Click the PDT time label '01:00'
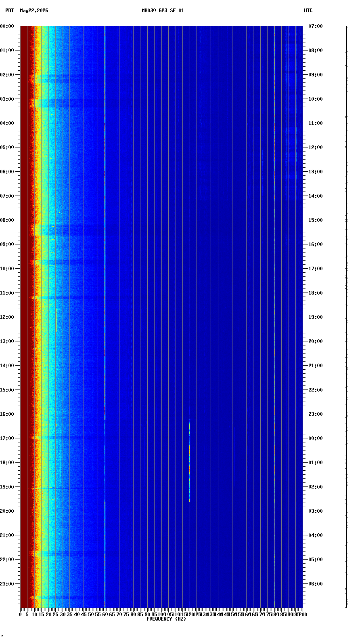This screenshot has height=640, width=364. click(7, 51)
